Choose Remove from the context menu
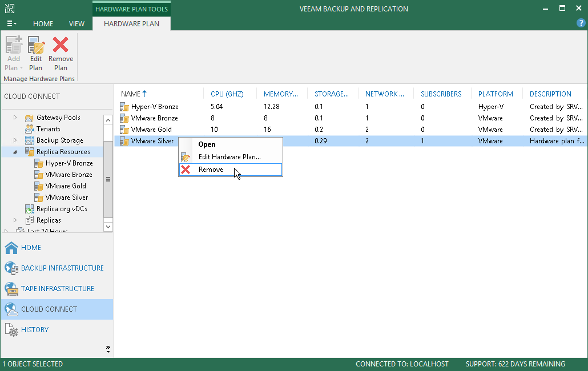 [231, 170]
